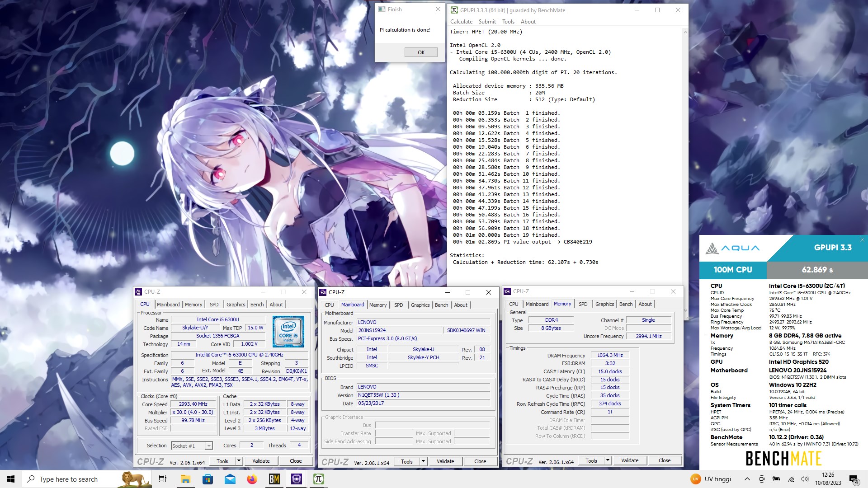This screenshot has height=488, width=868.
Task: Select Memory tab in middle CPU-Z window
Action: click(x=378, y=305)
